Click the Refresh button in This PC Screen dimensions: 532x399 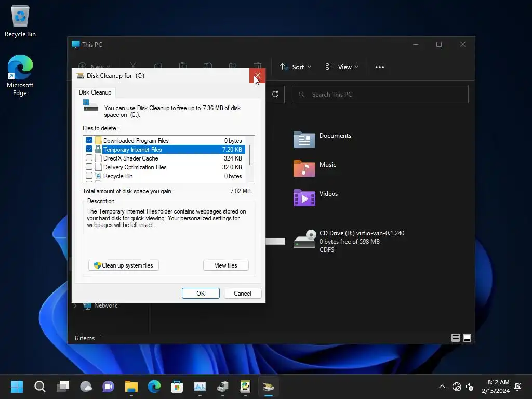pos(275,94)
